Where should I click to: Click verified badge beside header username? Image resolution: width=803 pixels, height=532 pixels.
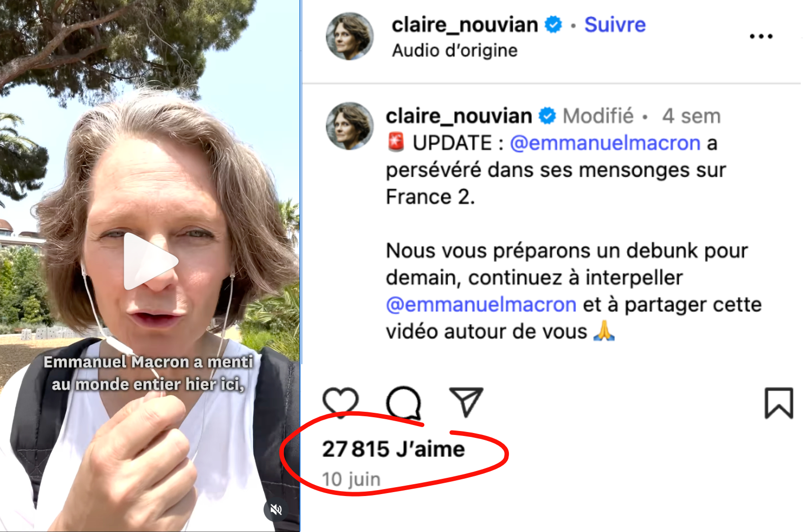pyautogui.click(x=553, y=24)
